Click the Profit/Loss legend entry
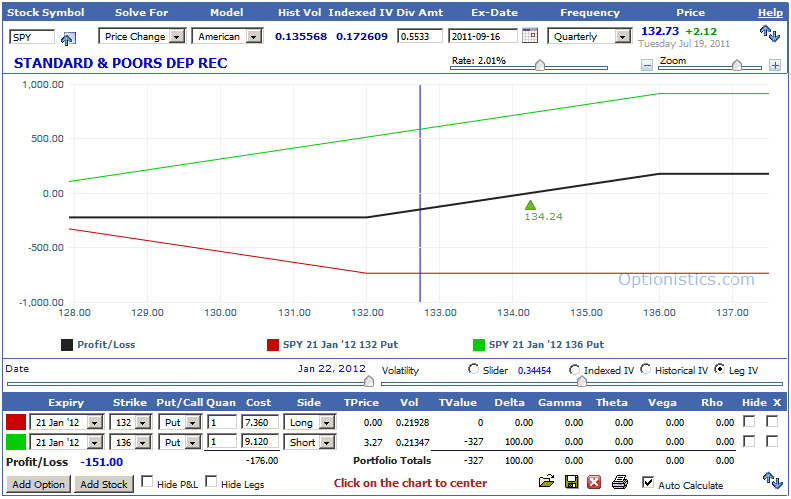 (x=98, y=345)
